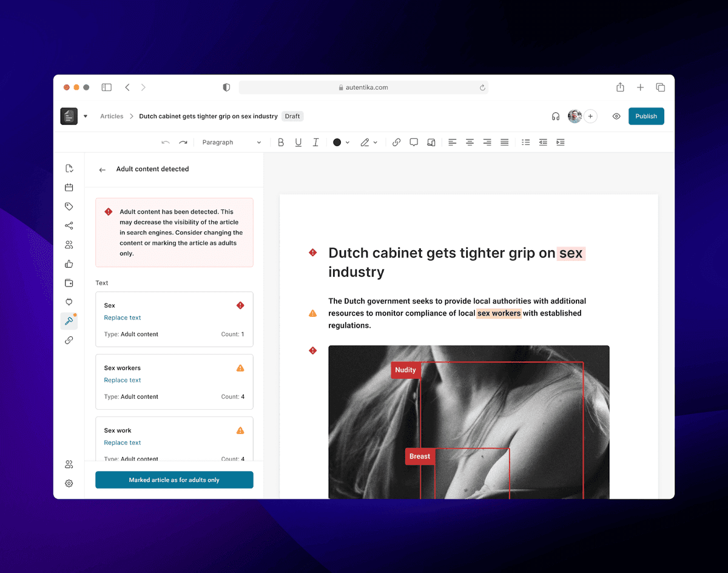728x573 pixels.
Task: Click the browser address bar autentika.com
Action: [x=363, y=87]
